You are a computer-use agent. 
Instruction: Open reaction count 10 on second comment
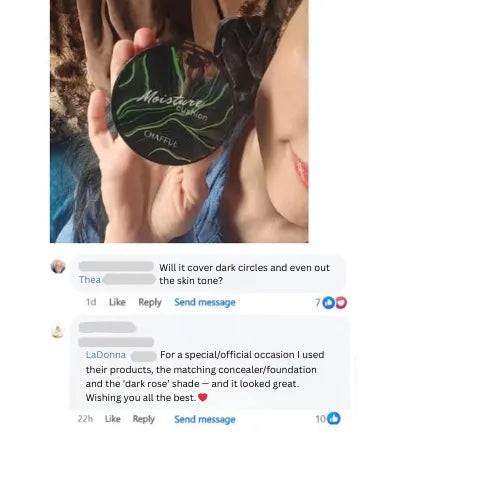pyautogui.click(x=321, y=419)
